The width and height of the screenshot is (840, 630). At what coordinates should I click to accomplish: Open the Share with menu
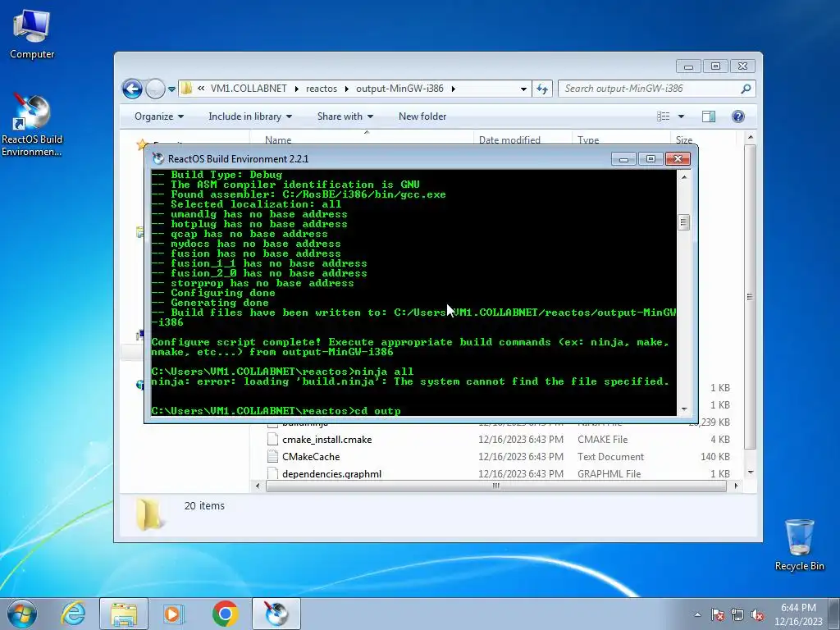tap(345, 116)
